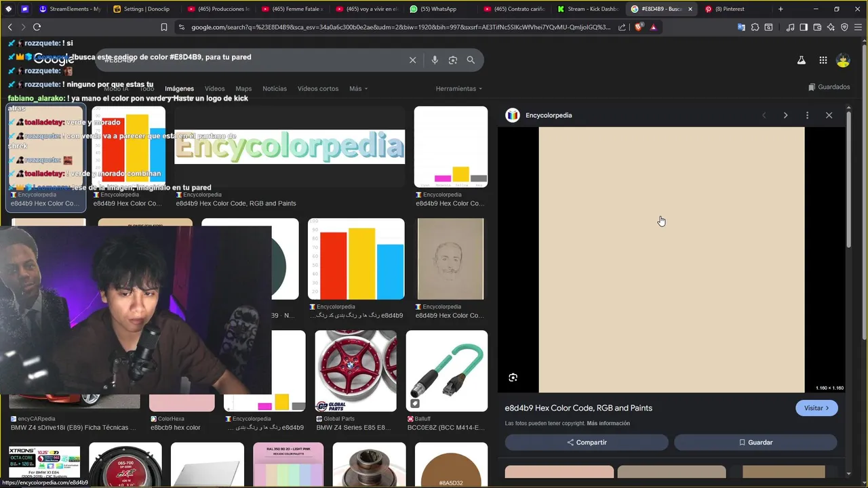Open the Google account avatar
868x488 pixels.
pyautogui.click(x=843, y=60)
